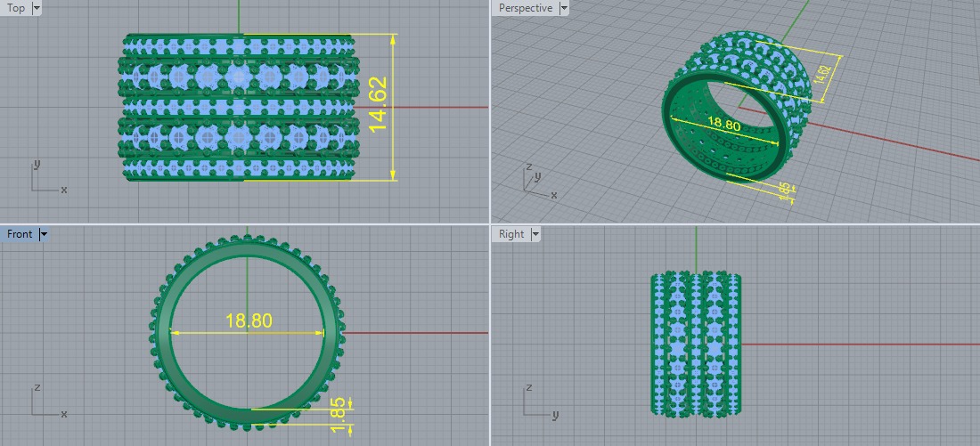
Task: Activate the Top viewport title
Action: [x=16, y=8]
